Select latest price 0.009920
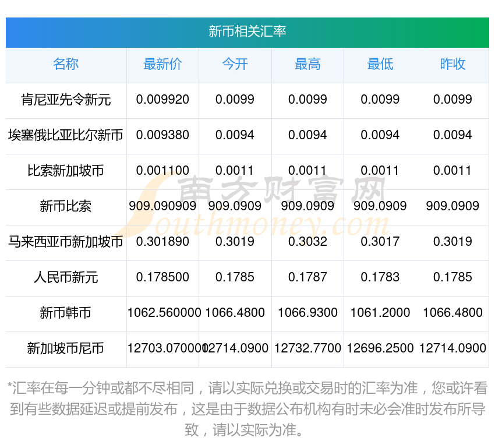The image size is (495, 448). pyautogui.click(x=162, y=100)
